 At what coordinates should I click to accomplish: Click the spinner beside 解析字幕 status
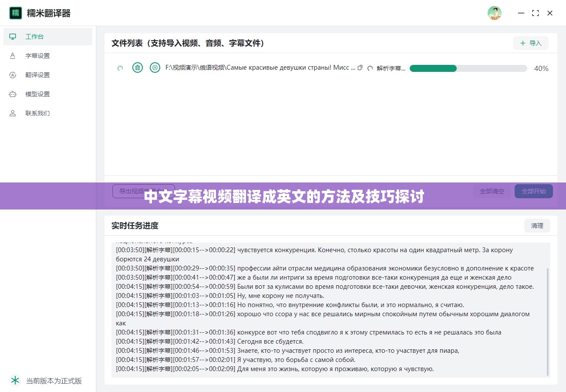click(x=371, y=68)
